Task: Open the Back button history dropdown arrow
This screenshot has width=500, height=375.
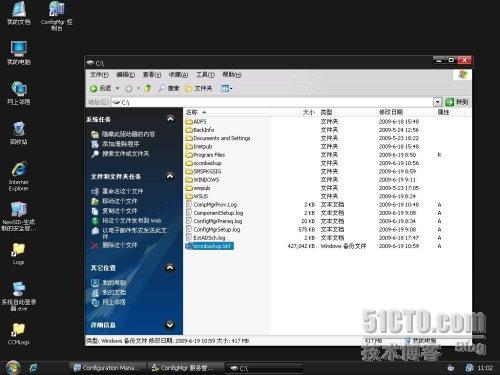Action: click(x=117, y=88)
